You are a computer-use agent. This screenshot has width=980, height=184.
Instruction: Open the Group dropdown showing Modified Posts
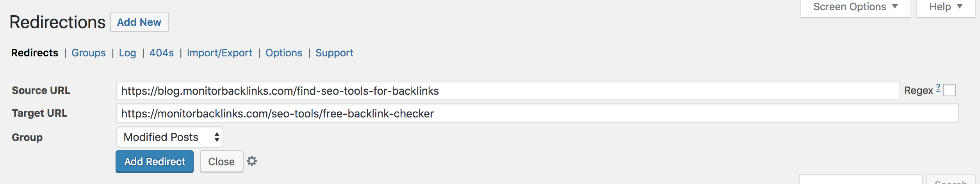[x=170, y=137]
